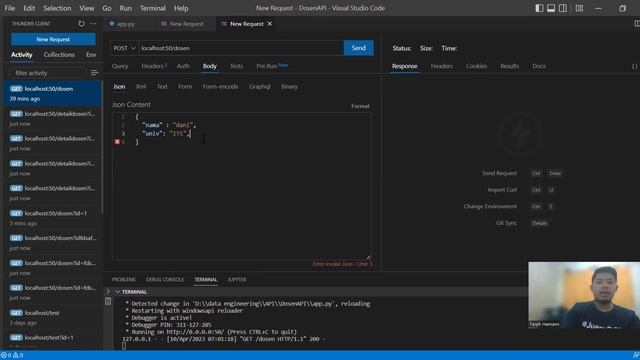Open the Cookies response tab
Image resolution: width=640 pixels, height=360 pixels.
[476, 66]
